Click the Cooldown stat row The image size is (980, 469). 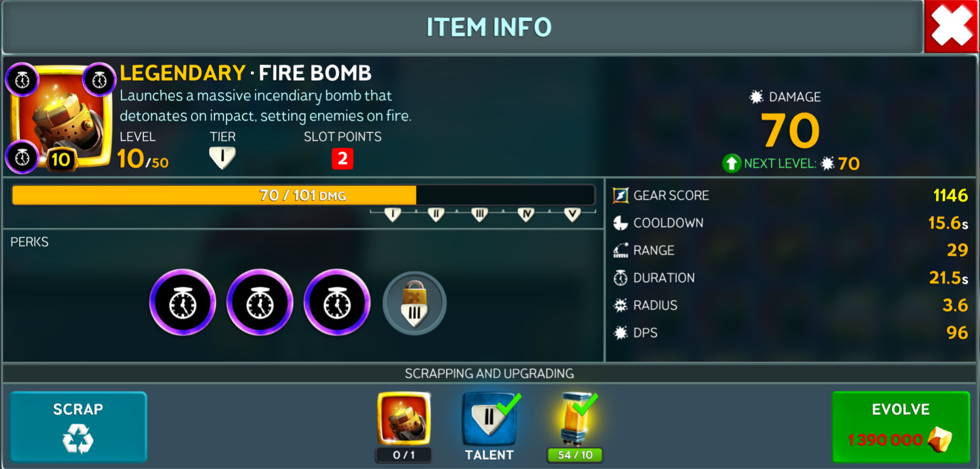pos(791,223)
